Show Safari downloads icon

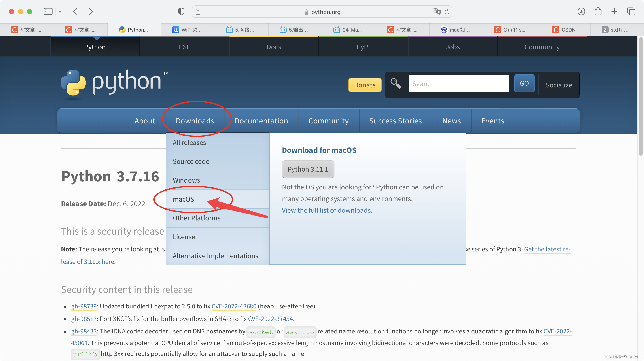581,11
